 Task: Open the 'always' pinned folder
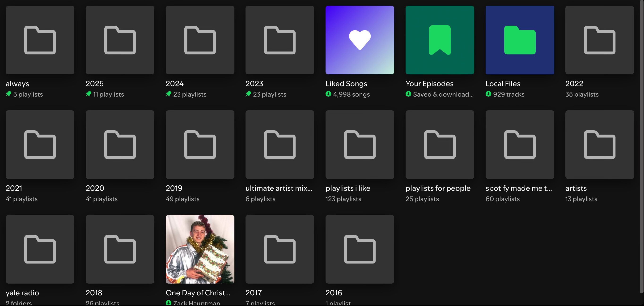point(40,40)
